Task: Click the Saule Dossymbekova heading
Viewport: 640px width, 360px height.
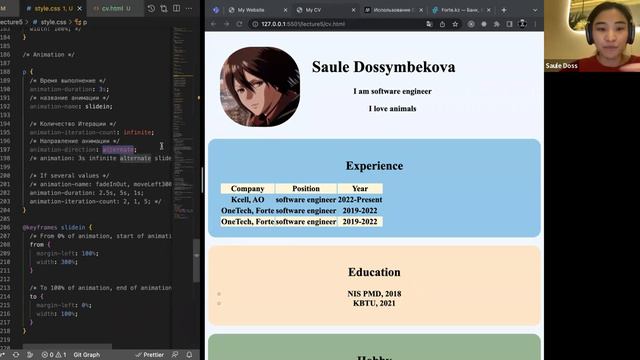Action: [x=383, y=67]
